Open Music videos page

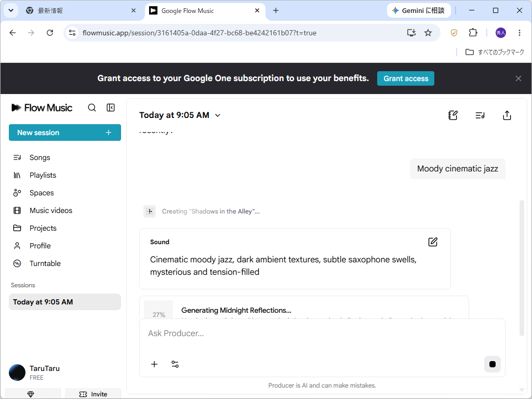tap(50, 210)
